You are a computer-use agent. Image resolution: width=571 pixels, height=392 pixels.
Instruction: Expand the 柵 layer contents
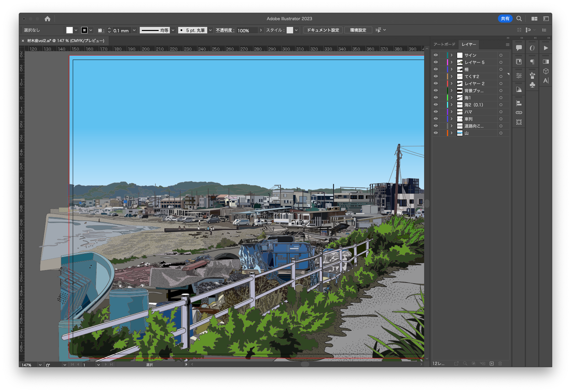coord(451,69)
